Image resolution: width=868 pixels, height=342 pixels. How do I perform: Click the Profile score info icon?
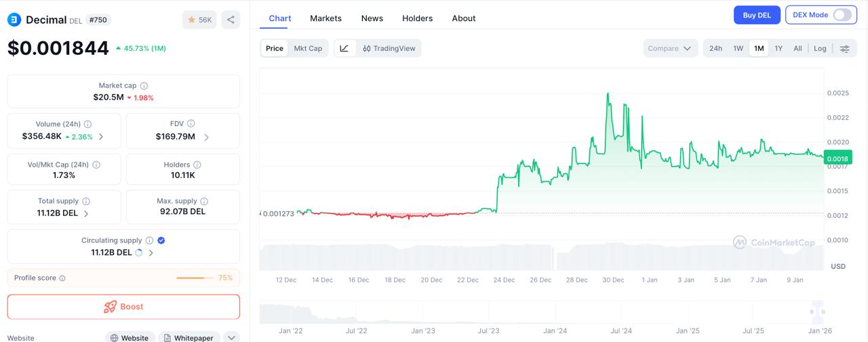[x=62, y=278]
